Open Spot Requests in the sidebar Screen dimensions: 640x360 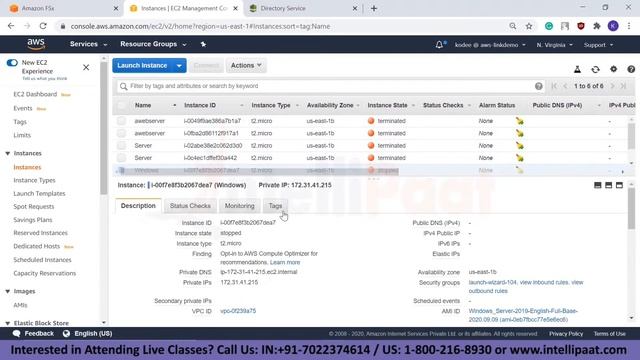point(33,207)
